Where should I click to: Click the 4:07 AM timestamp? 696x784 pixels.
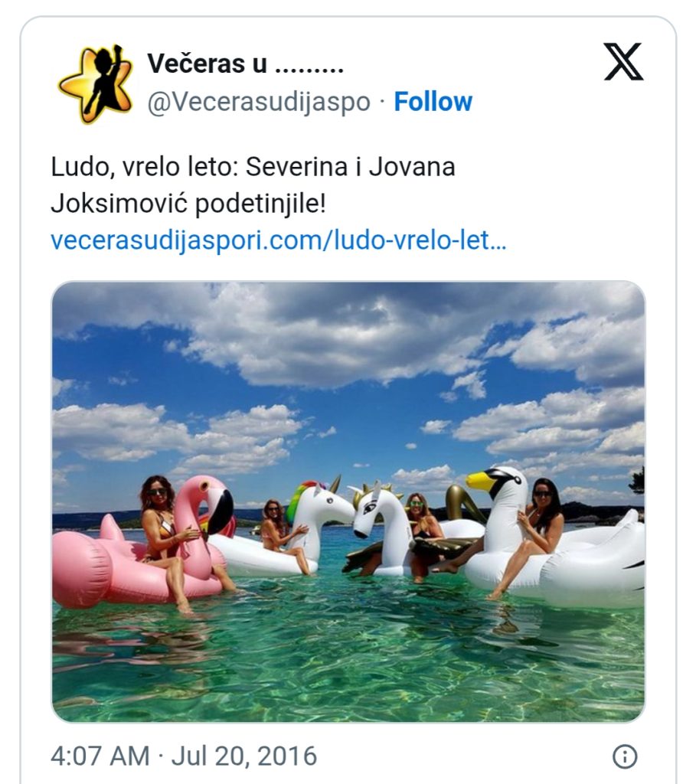click(100, 756)
